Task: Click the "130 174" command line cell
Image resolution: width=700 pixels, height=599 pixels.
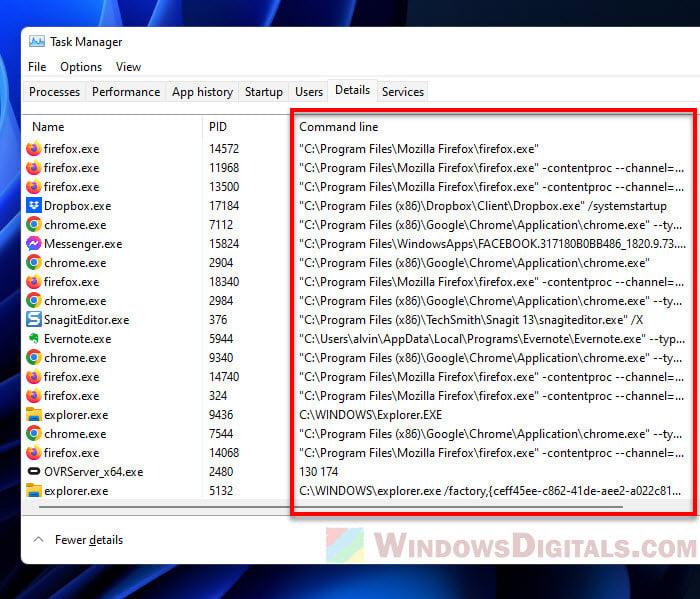Action: [x=319, y=471]
